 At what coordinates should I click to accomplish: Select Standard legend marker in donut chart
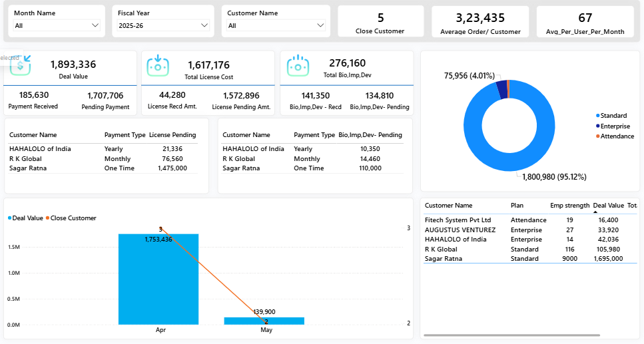[x=598, y=116]
